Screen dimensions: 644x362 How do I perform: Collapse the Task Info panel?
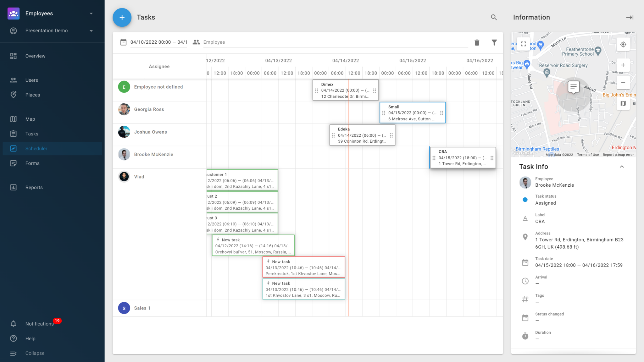point(622,167)
